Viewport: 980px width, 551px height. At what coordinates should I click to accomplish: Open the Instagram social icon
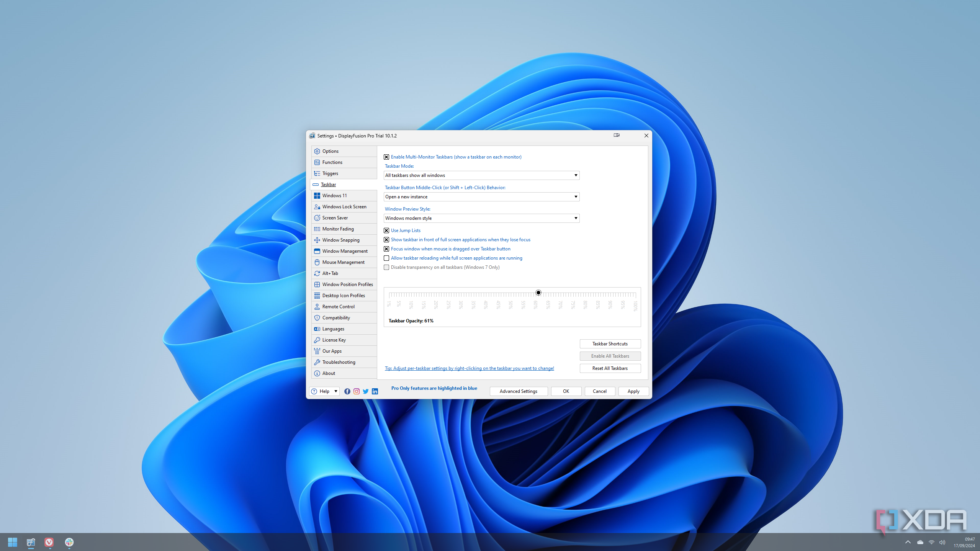pyautogui.click(x=356, y=391)
